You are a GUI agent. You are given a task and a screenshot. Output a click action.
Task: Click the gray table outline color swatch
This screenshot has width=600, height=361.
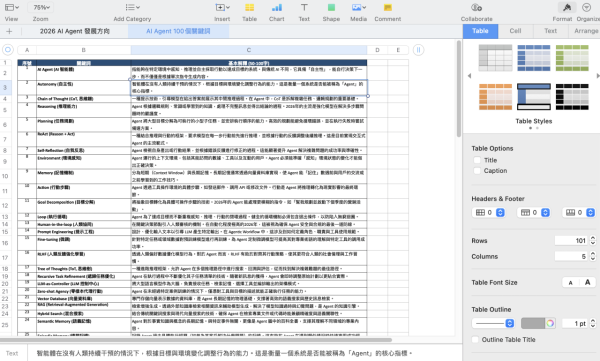[x=533, y=323]
